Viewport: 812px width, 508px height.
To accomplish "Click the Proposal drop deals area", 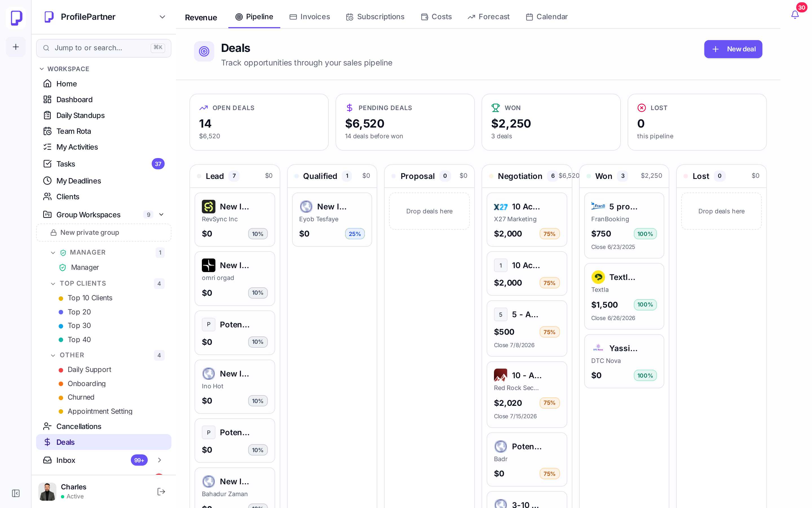I will pos(429,211).
